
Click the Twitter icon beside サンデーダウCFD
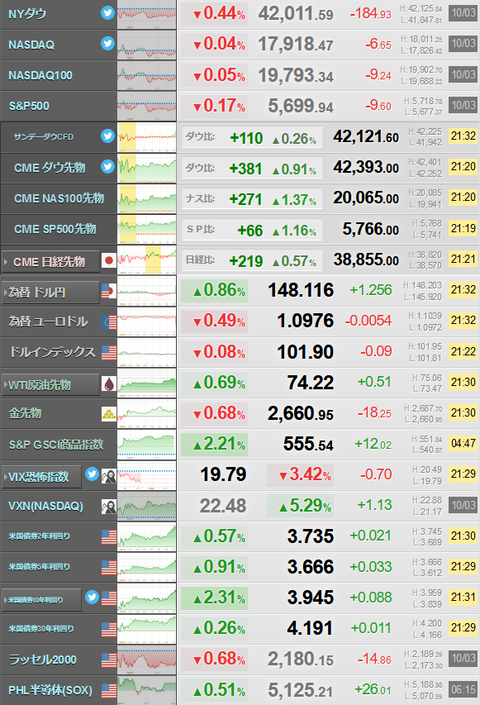tap(107, 135)
